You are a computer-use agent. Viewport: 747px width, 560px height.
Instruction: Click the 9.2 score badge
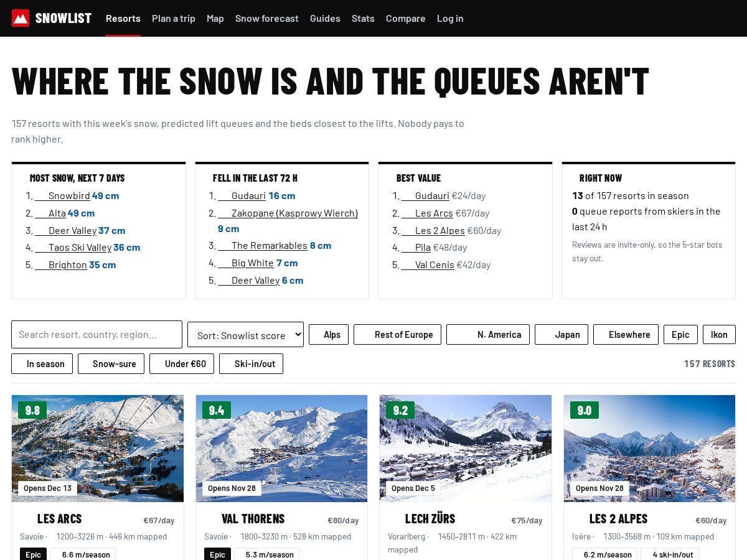point(400,410)
